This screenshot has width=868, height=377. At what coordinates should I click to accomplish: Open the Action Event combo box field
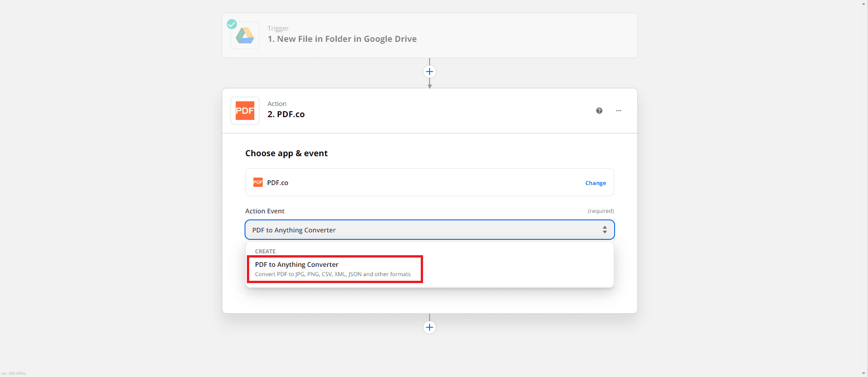(x=418, y=230)
